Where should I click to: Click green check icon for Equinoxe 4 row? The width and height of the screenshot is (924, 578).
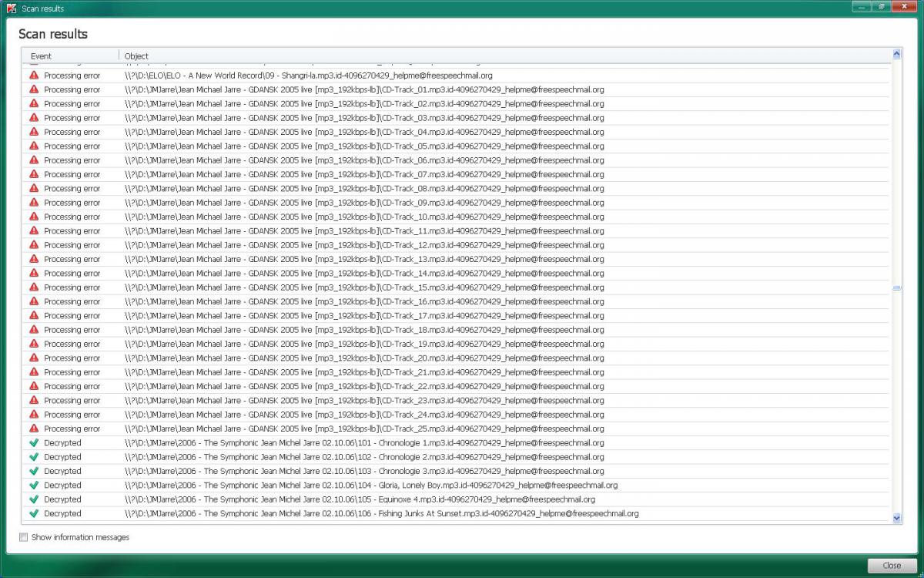point(34,499)
